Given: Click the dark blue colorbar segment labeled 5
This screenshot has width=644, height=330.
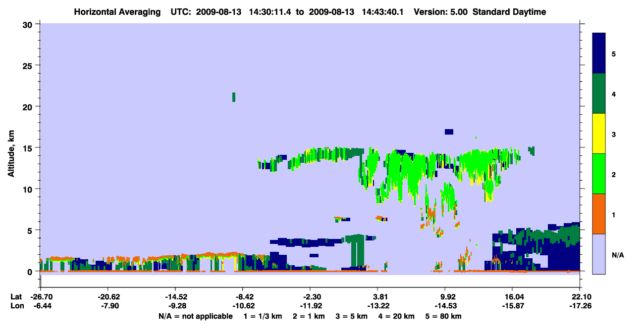Looking at the screenshot, I should coord(599,53).
